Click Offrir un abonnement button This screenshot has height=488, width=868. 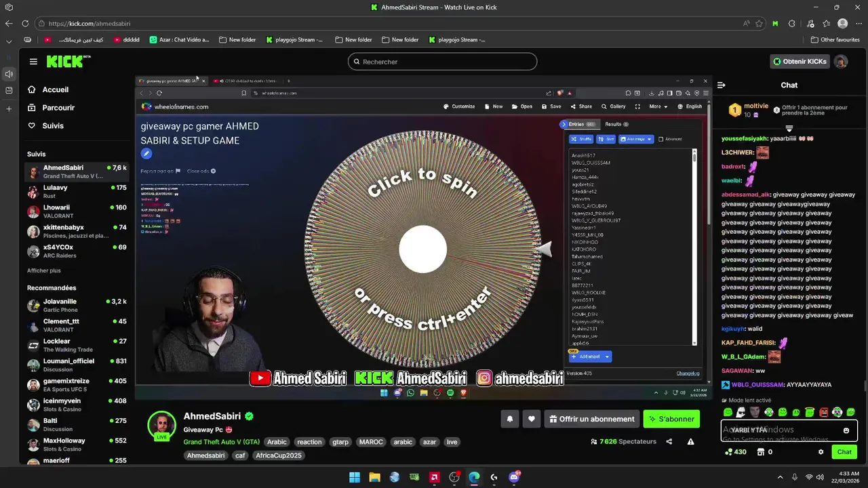(592, 419)
